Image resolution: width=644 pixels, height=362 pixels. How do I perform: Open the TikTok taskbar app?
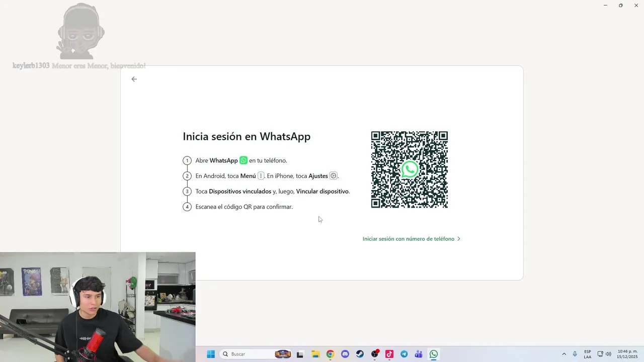389,354
